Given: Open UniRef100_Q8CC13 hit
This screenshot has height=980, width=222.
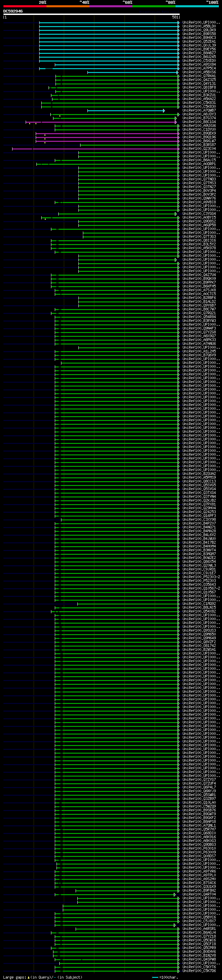Looking at the screenshot, I should click(x=199, y=481).
